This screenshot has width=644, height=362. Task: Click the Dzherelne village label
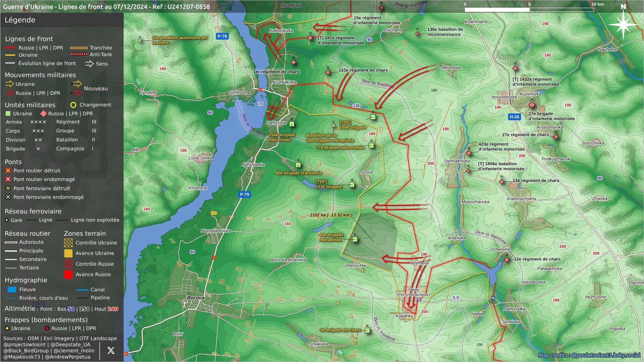[500, 250]
